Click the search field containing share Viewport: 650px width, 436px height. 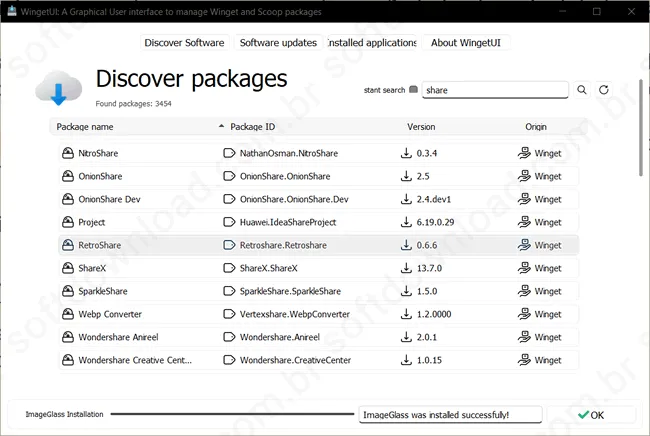pyautogui.click(x=495, y=90)
